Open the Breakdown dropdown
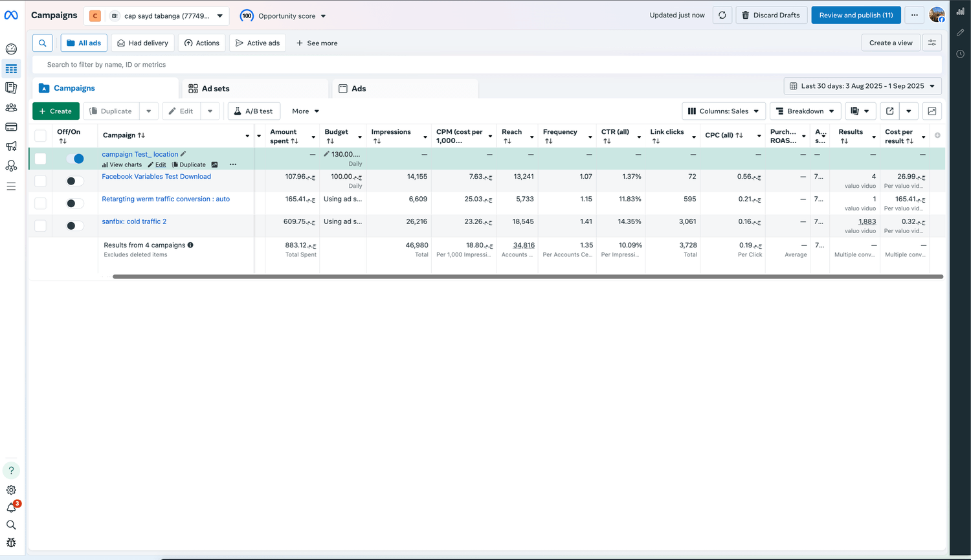 pos(805,111)
